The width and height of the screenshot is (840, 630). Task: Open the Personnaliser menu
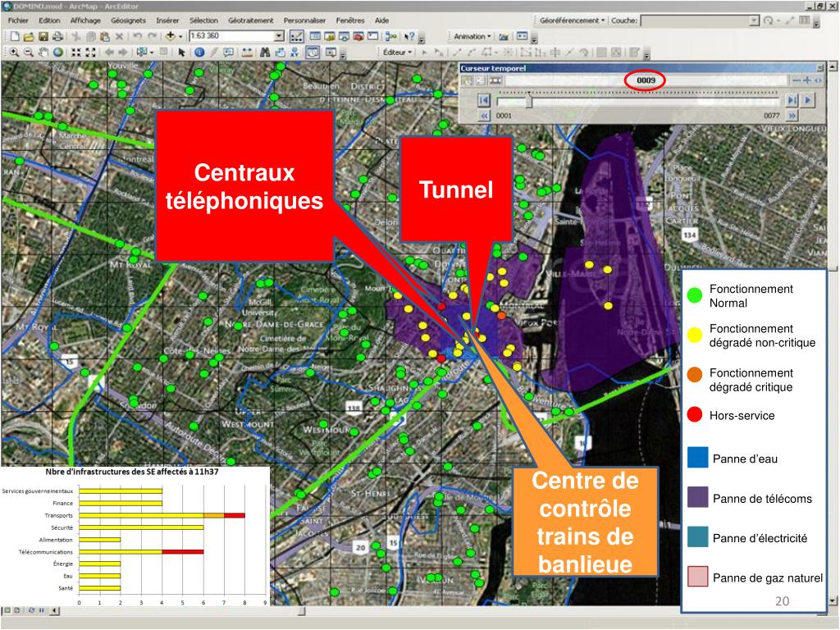(304, 21)
